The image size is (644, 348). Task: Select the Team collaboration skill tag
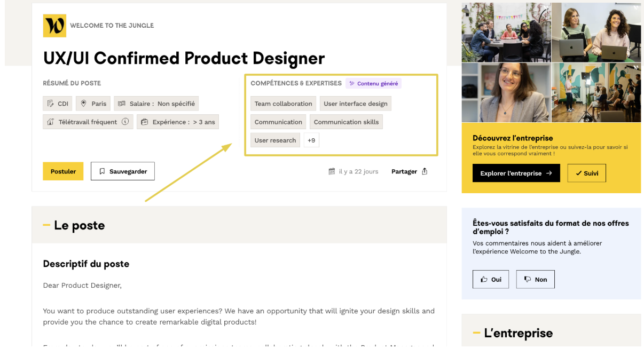coord(283,104)
